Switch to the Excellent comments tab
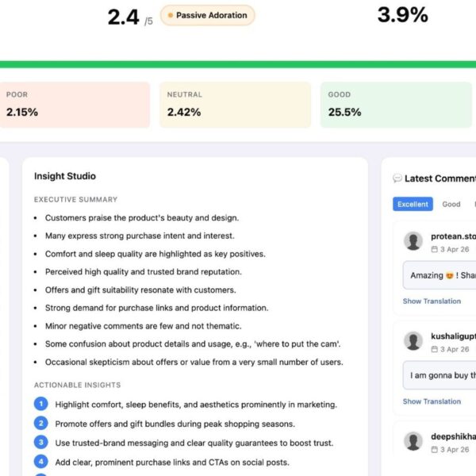 click(413, 204)
